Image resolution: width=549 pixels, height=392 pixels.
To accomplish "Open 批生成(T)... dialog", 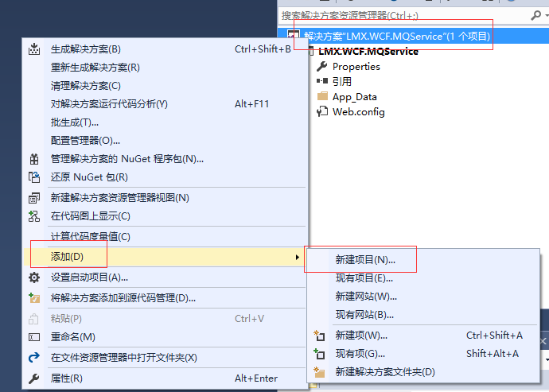I will (165, 122).
